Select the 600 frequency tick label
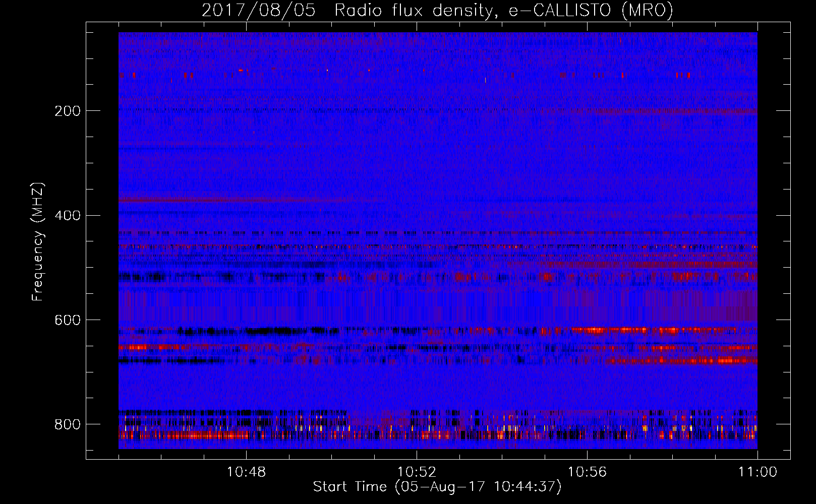This screenshot has height=504, width=816. [68, 321]
